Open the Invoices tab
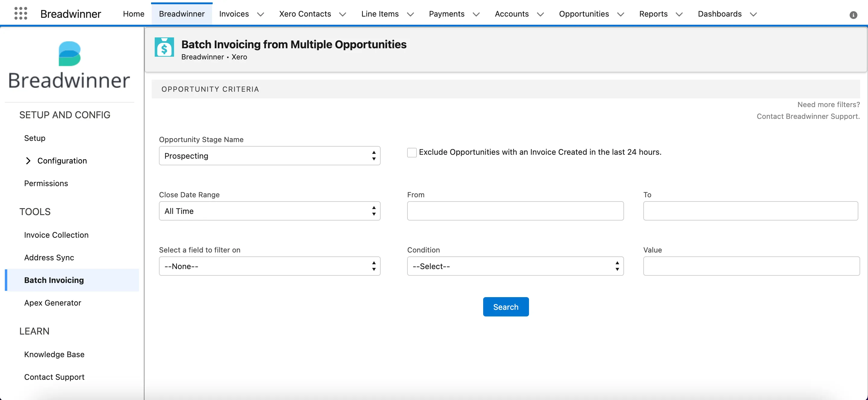Image resolution: width=868 pixels, height=400 pixels. coord(234,14)
